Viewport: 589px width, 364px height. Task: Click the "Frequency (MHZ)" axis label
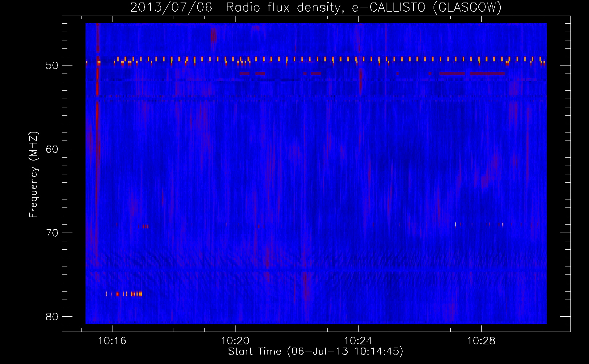pyautogui.click(x=33, y=175)
